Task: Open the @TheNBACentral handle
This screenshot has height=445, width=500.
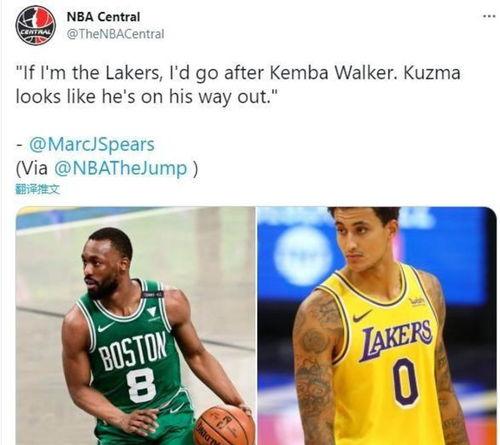Action: [115, 34]
